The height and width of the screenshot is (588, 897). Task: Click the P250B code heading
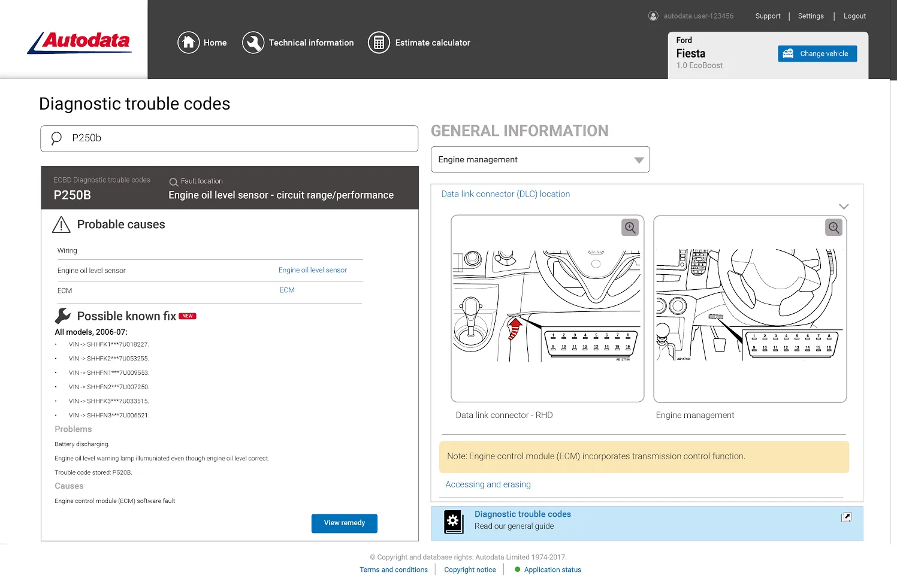72,195
